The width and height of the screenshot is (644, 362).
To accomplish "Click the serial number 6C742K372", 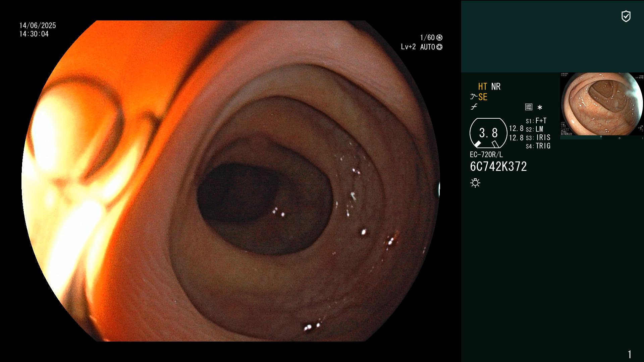I will coord(498,167).
